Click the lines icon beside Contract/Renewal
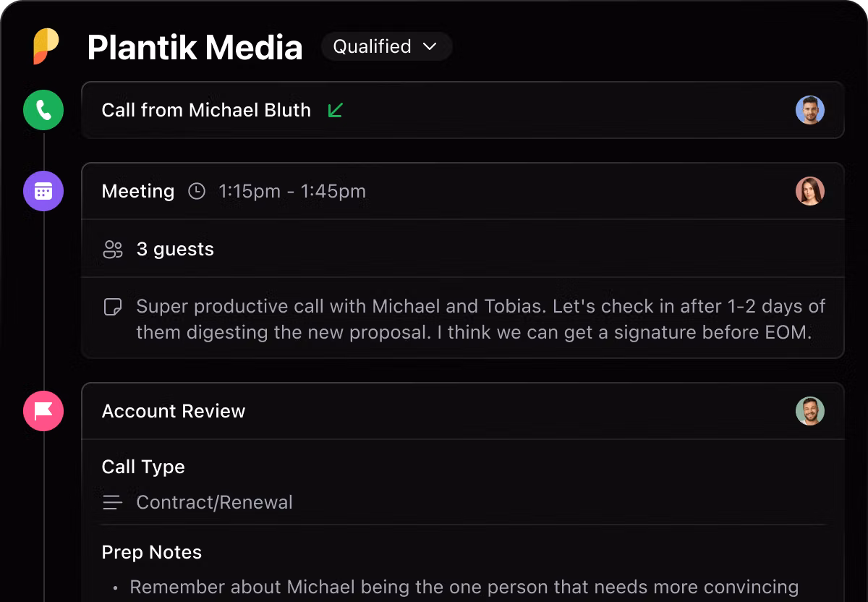The height and width of the screenshot is (602, 868). 112,502
